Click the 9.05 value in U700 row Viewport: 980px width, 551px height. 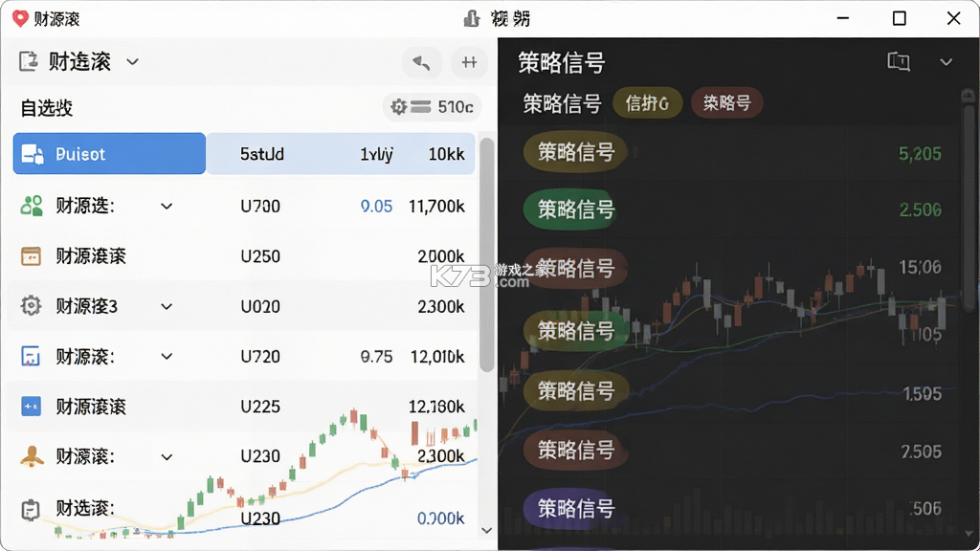point(376,207)
